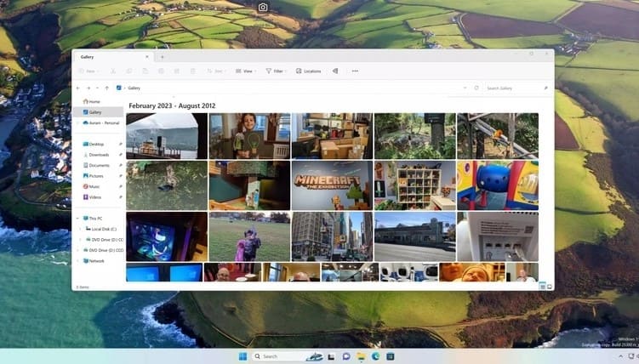Click the Refresh button
639x364 pixels.
click(476, 88)
